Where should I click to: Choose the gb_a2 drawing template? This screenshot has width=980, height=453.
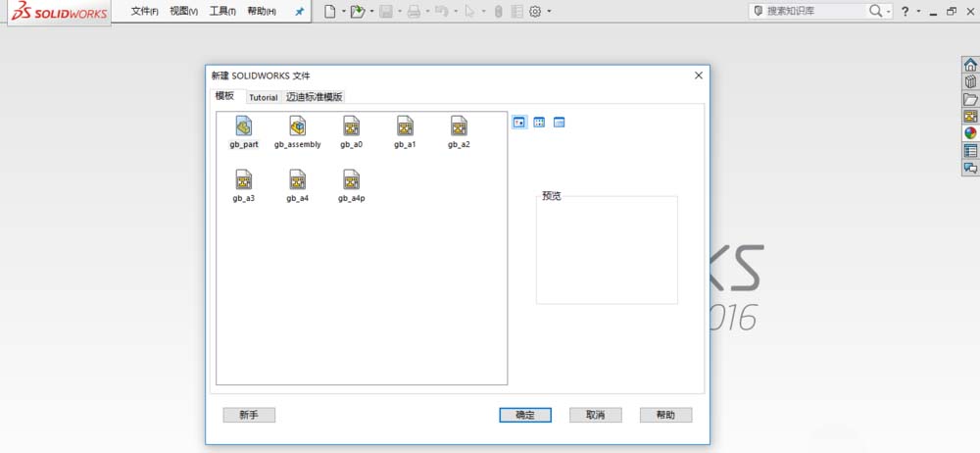pos(459,126)
